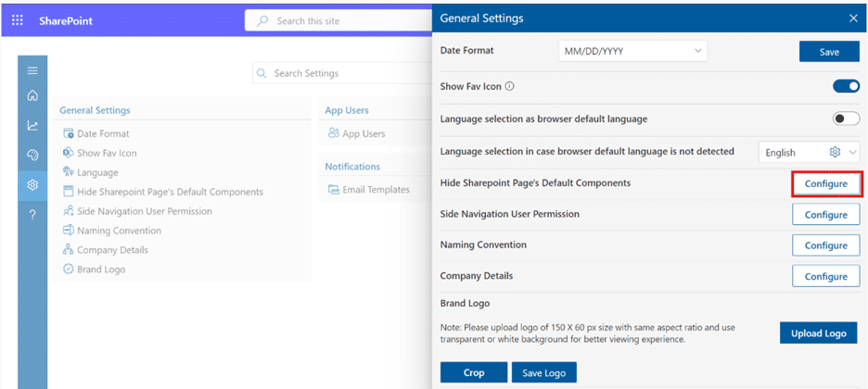Open Naming Convention in General Settings list

[117, 231]
